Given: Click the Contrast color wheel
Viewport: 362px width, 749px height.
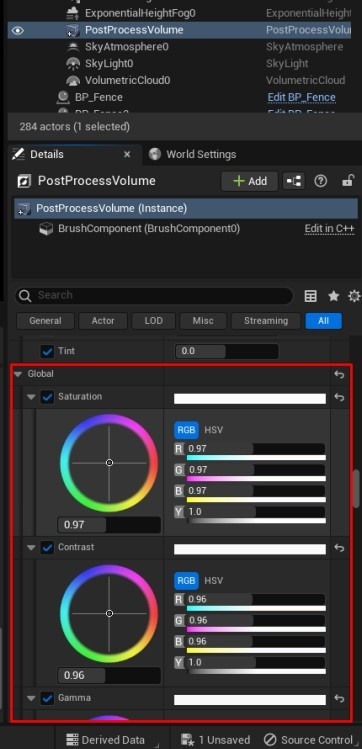Looking at the screenshot, I should (x=109, y=613).
